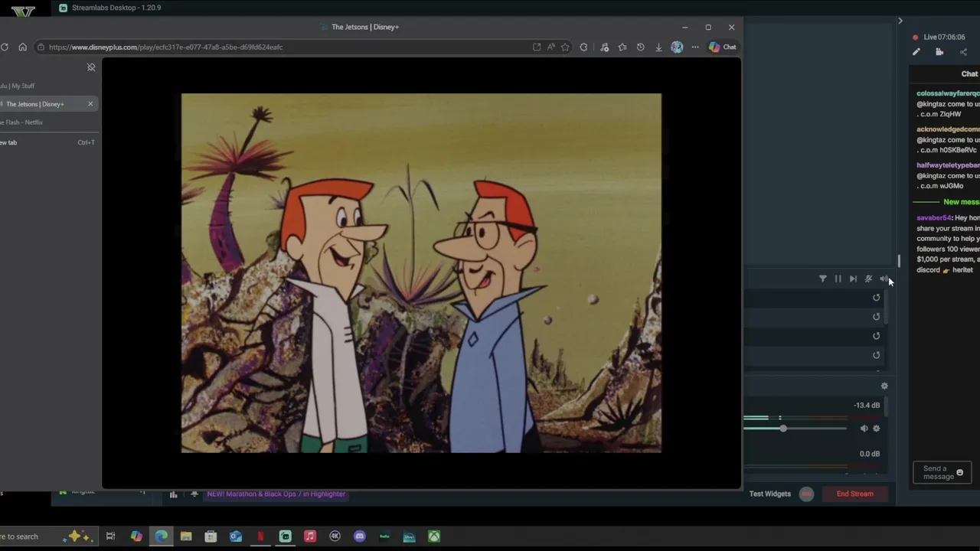Replay the second event in list
The width and height of the screenshot is (980, 551).
(x=877, y=317)
